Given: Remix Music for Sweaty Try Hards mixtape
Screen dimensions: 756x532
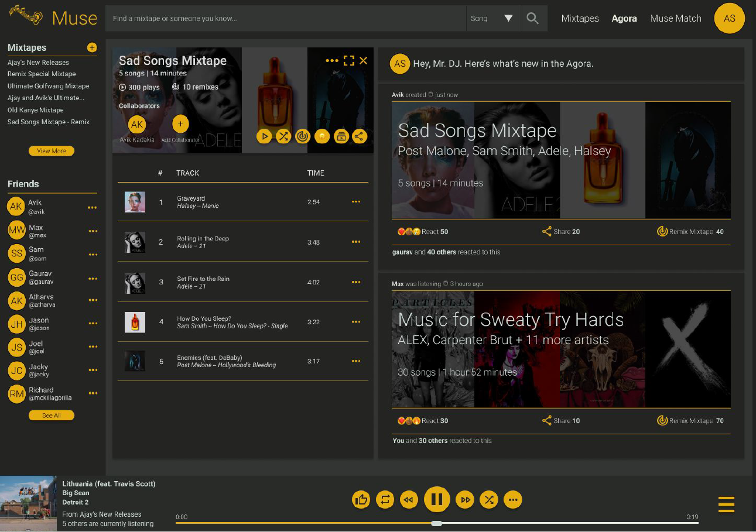Looking at the screenshot, I should [690, 421].
